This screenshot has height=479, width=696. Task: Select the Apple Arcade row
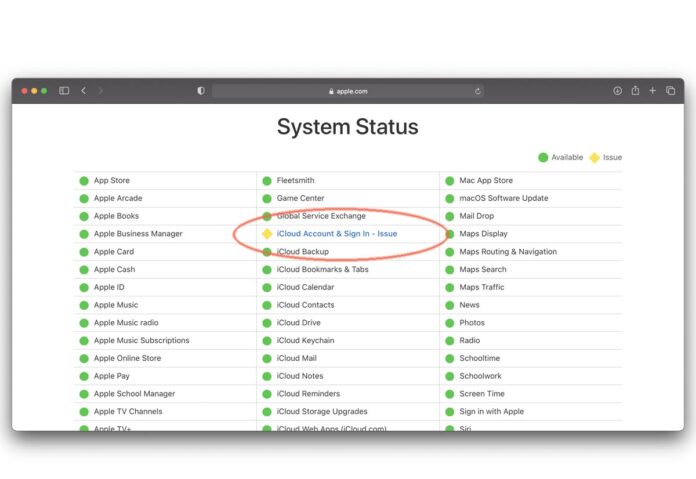[x=165, y=198]
